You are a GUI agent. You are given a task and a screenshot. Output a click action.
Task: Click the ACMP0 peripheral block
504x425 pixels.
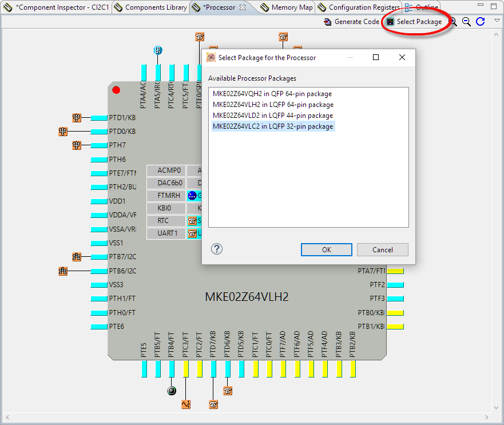pos(165,170)
